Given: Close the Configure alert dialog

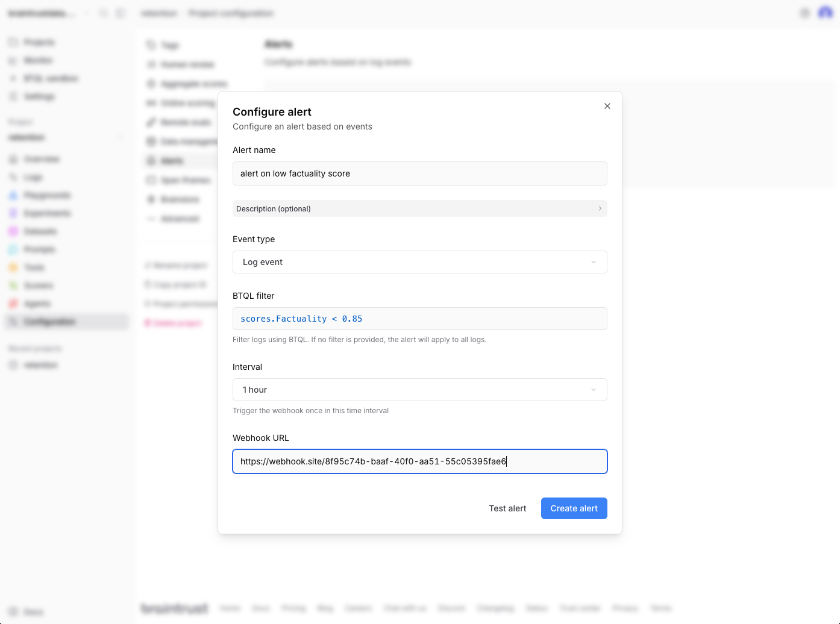Looking at the screenshot, I should coord(607,106).
